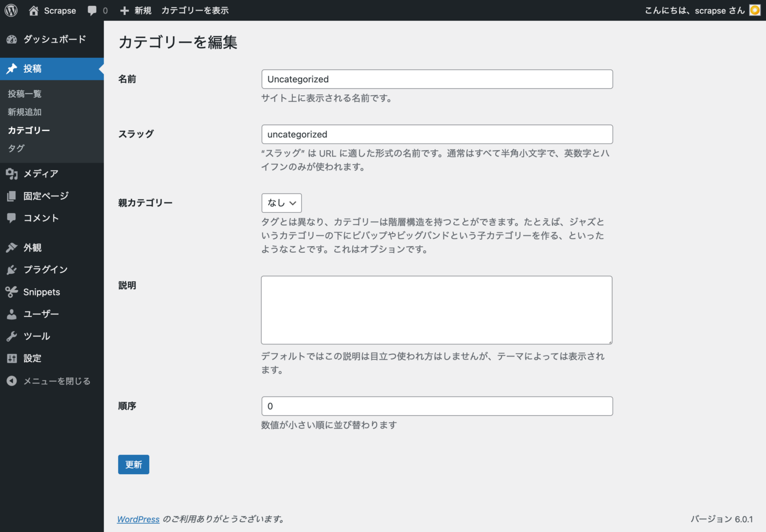Open the Dashboard from the sidebar icon
Viewport: 766px width, 532px height.
(11, 39)
